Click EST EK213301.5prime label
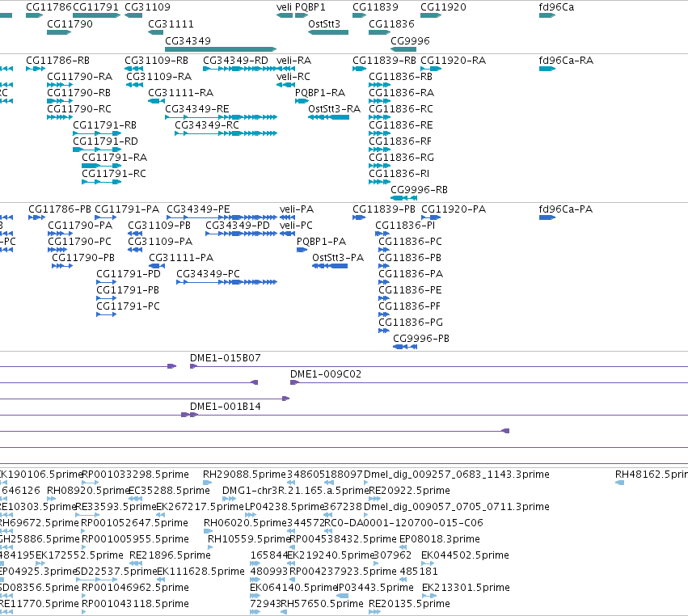Viewport: 688px width, 616px height. coord(466,587)
